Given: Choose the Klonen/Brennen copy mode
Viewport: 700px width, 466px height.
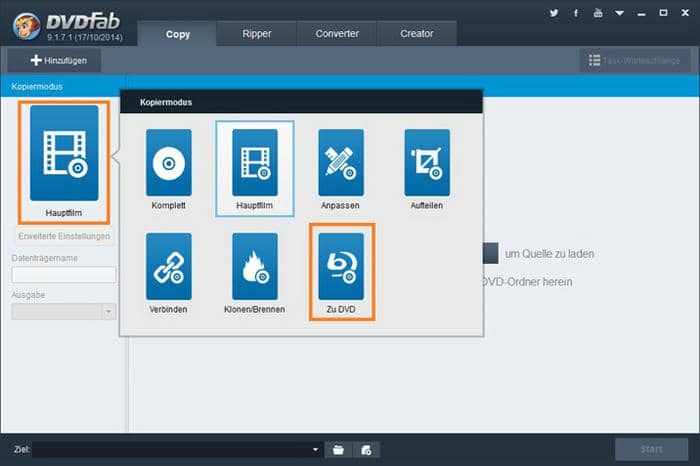Looking at the screenshot, I should (x=254, y=266).
